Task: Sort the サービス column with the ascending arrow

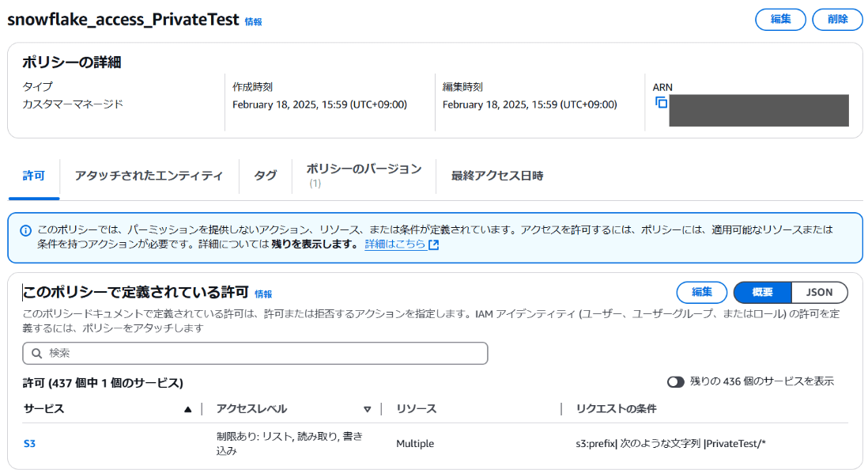Action: click(187, 409)
